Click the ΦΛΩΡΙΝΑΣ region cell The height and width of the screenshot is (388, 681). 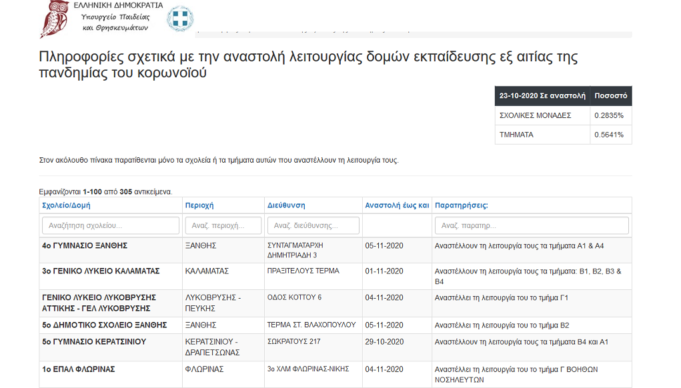(x=204, y=369)
